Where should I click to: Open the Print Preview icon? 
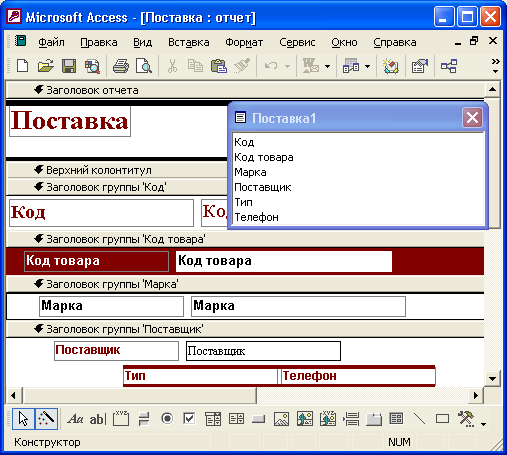tap(144, 66)
